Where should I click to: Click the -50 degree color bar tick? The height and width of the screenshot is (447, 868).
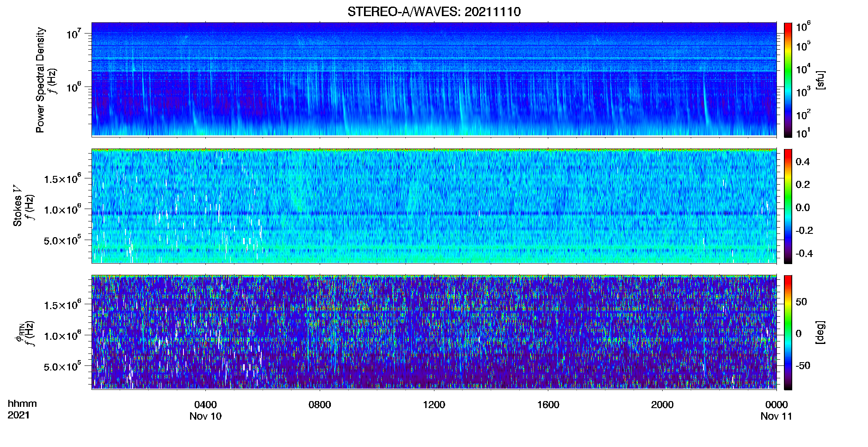(x=803, y=365)
